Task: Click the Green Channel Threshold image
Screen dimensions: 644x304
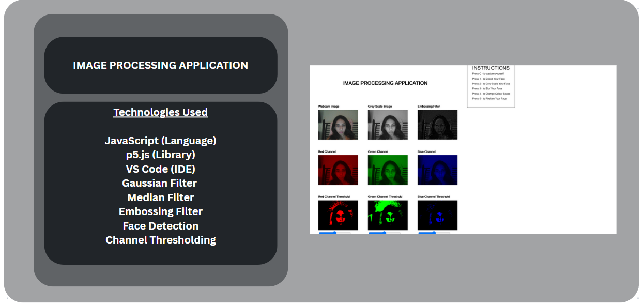Action: tap(388, 215)
